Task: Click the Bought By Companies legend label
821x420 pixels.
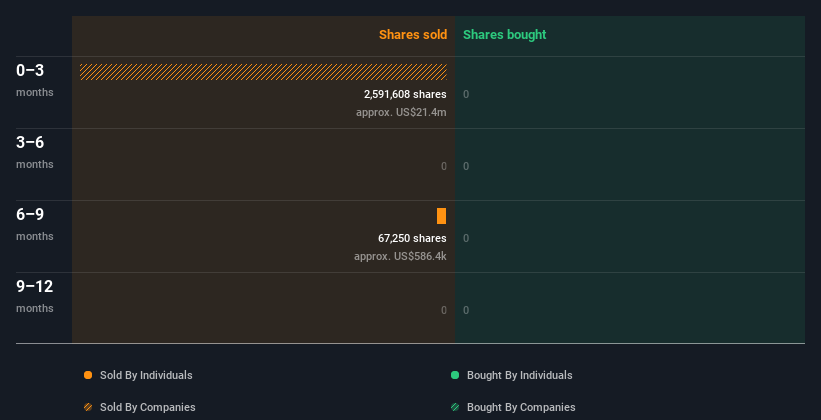Action: 521,407
